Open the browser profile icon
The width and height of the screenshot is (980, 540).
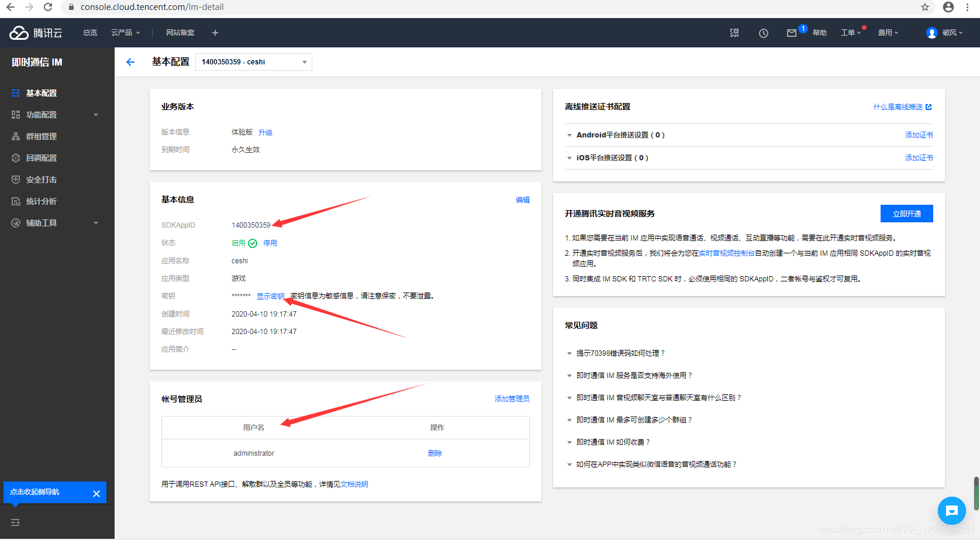coord(948,7)
